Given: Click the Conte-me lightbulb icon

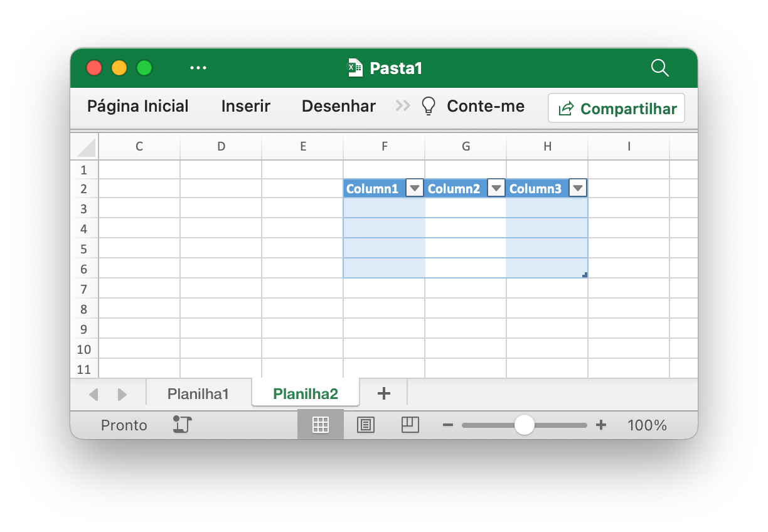Looking at the screenshot, I should coord(429,107).
